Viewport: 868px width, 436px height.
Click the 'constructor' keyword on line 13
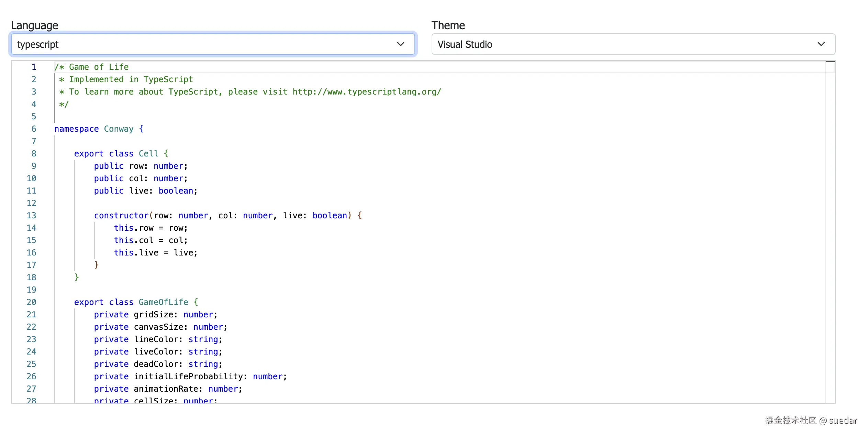(121, 216)
